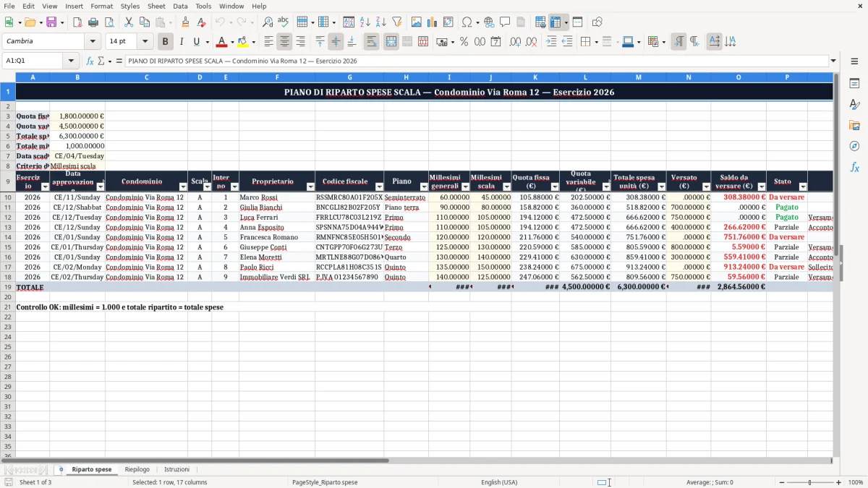Open the Codice fiscale filter dropdown
This screenshot has width=868, height=488.
pos(379,187)
